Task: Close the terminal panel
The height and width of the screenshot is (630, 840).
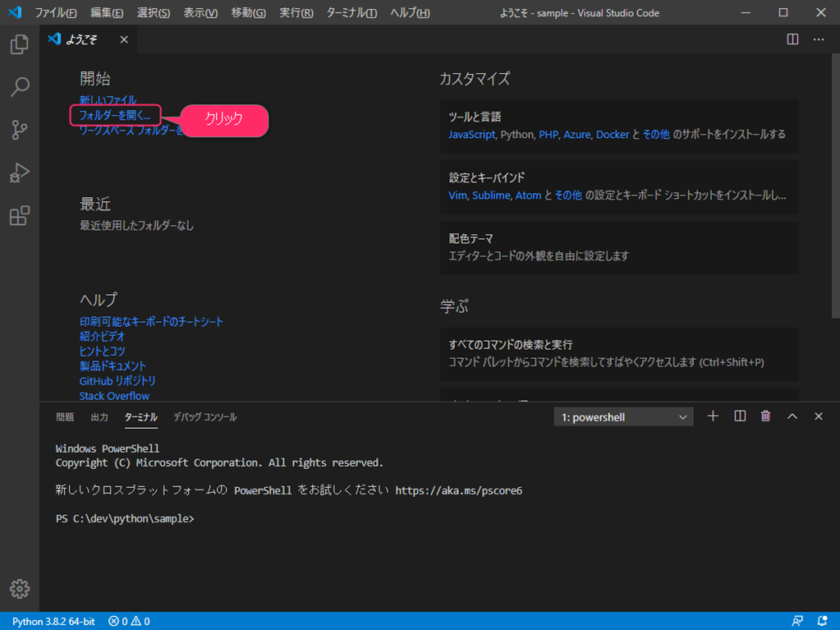Action: [x=818, y=416]
